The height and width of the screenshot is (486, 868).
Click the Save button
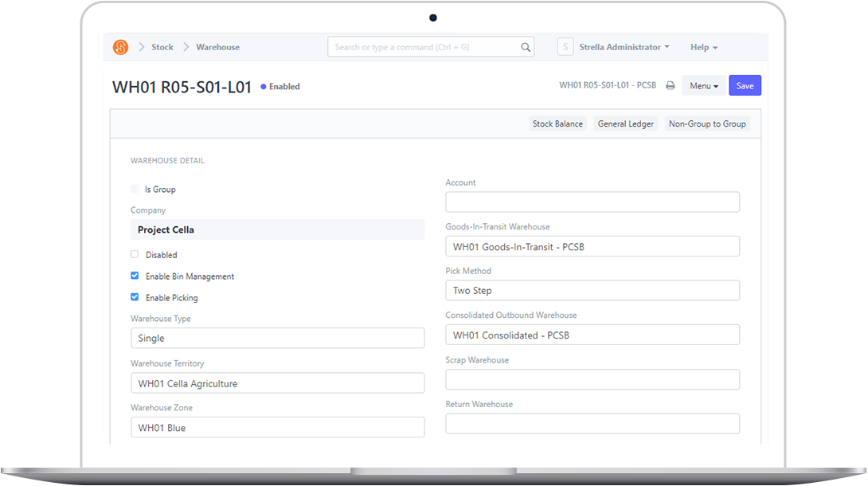745,84
